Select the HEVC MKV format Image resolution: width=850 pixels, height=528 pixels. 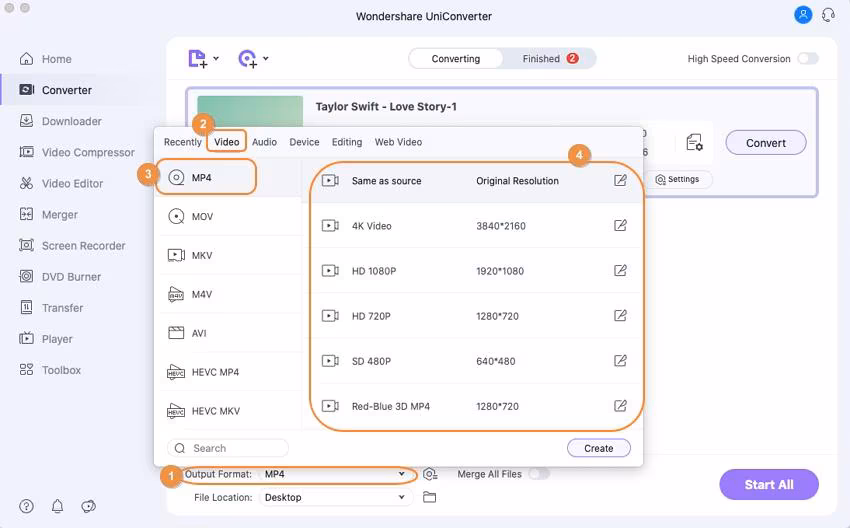coord(230,411)
